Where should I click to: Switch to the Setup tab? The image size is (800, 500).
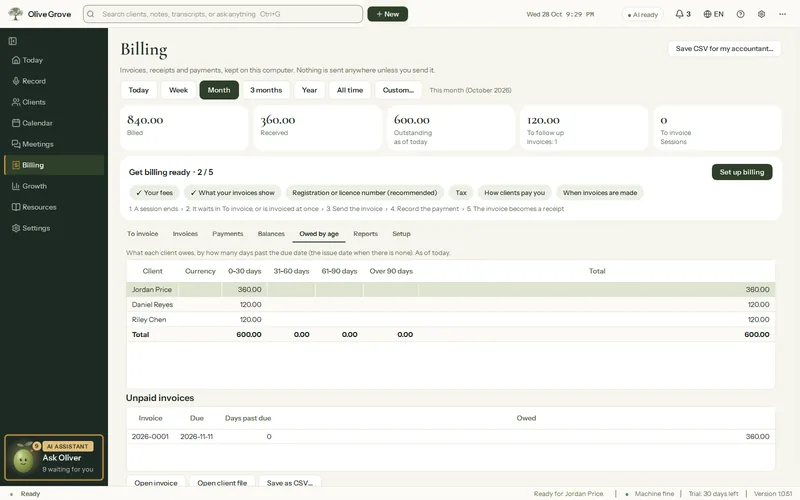402,234
